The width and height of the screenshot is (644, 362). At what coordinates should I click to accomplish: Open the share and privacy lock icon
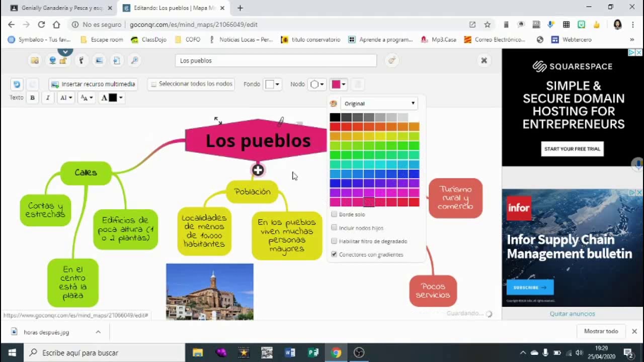[57, 60]
